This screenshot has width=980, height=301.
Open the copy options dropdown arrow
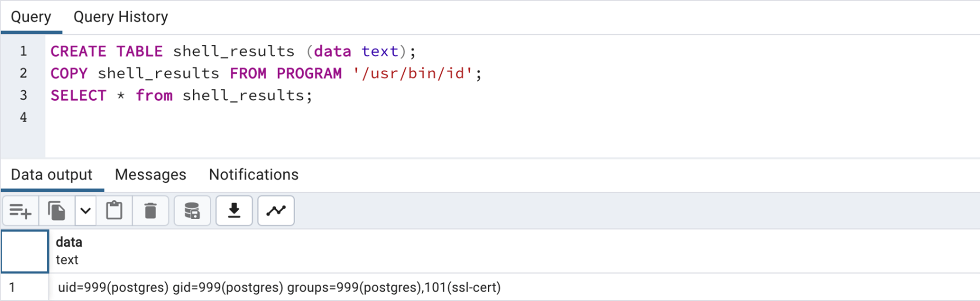pyautogui.click(x=86, y=211)
